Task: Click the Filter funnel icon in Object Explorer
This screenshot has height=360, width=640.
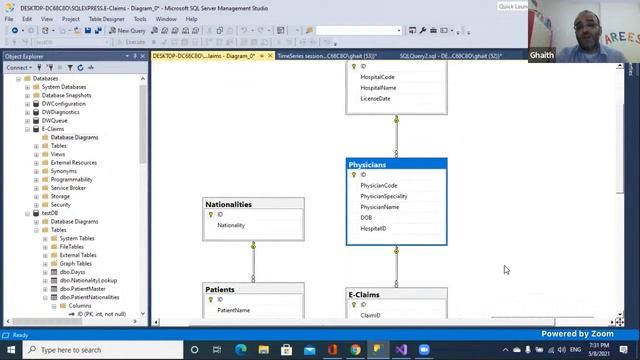Action: tap(70, 68)
